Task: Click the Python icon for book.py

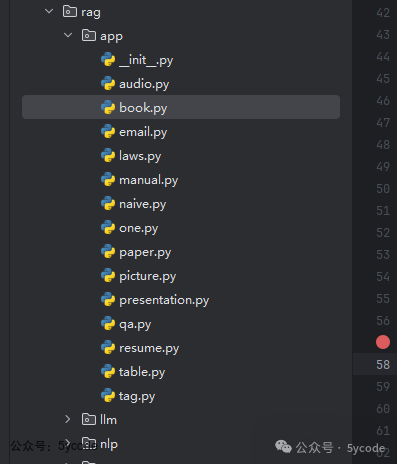Action: tap(108, 108)
